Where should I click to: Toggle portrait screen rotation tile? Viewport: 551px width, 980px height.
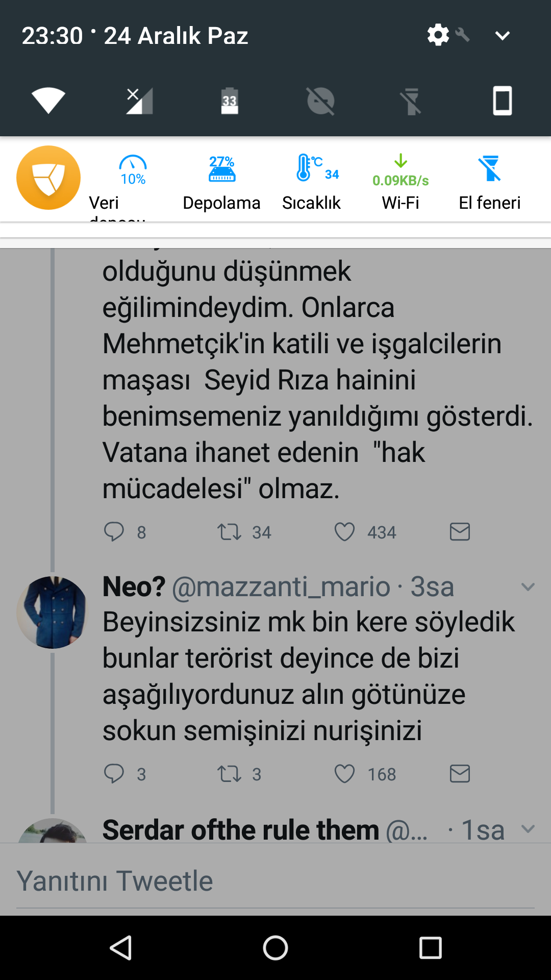coord(502,100)
